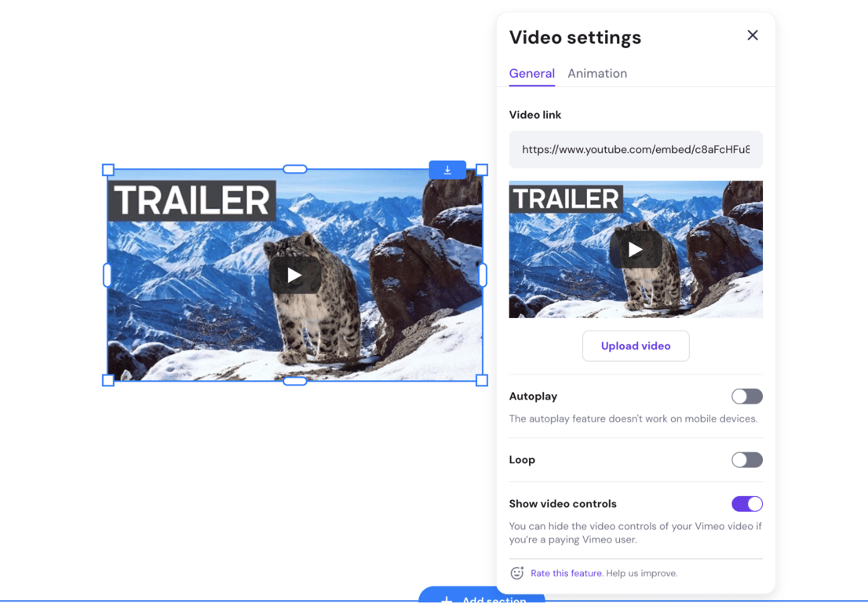Select the bottom-right corner handle
This screenshot has height=603, width=868.
482,382
